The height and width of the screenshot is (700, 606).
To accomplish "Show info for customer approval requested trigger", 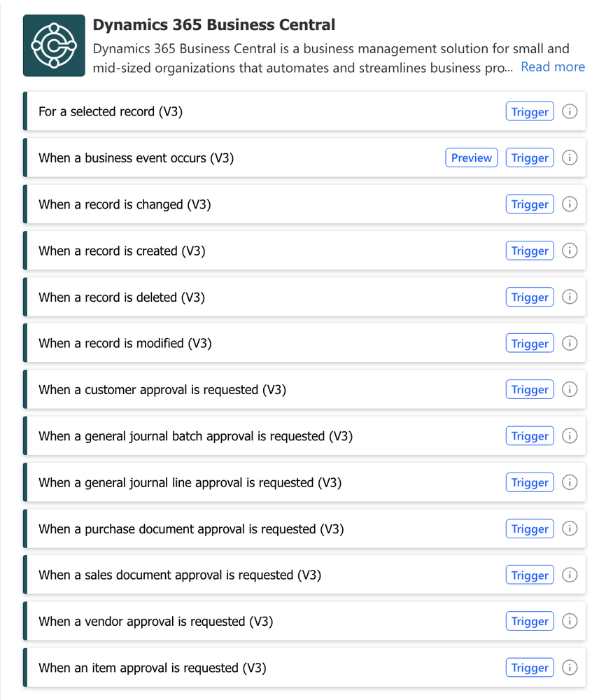I will (570, 389).
